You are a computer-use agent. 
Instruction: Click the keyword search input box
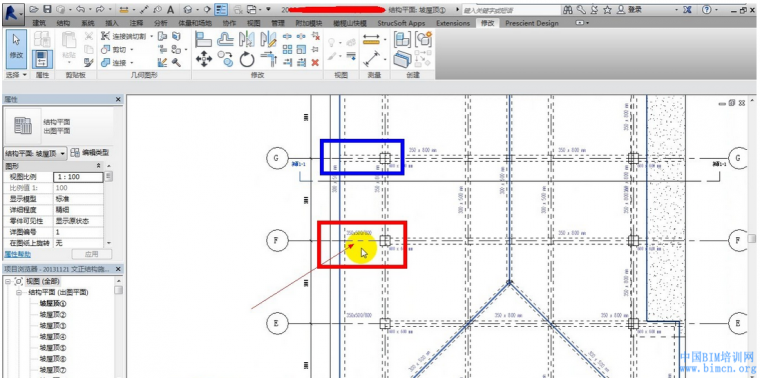point(510,10)
